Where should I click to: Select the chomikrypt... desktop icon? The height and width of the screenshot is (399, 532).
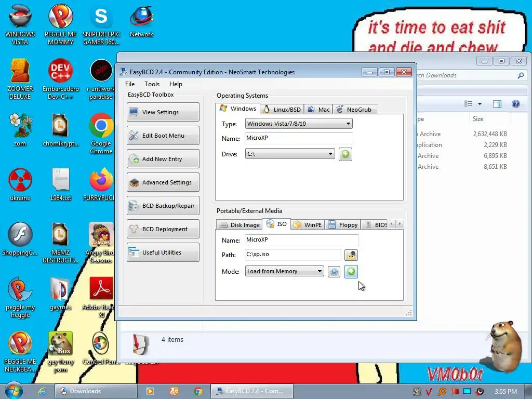point(60,129)
